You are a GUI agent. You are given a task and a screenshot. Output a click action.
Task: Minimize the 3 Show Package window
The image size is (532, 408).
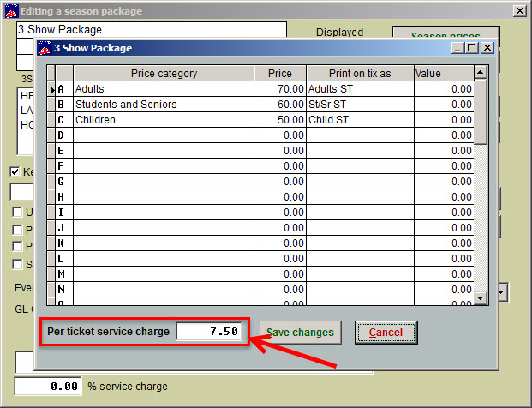[x=457, y=48]
